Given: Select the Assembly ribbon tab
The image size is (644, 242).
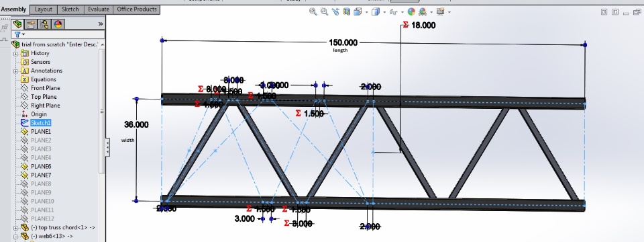Looking at the screenshot, I should pyautogui.click(x=13, y=9).
